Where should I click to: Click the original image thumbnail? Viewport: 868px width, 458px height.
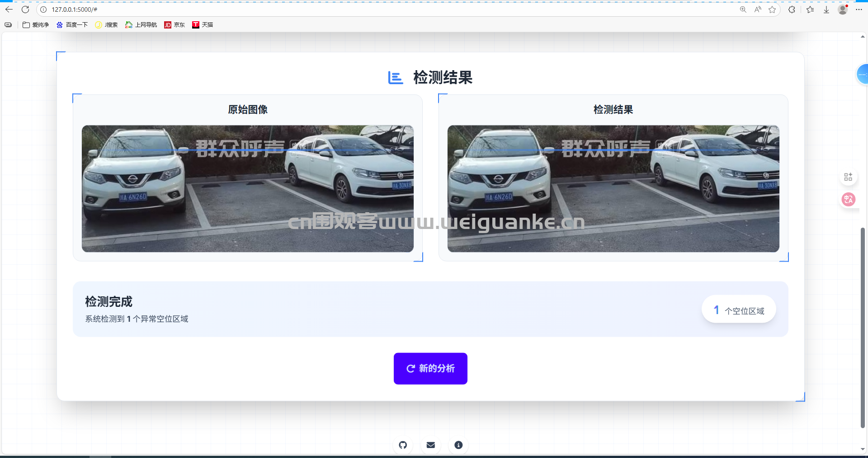coord(247,189)
